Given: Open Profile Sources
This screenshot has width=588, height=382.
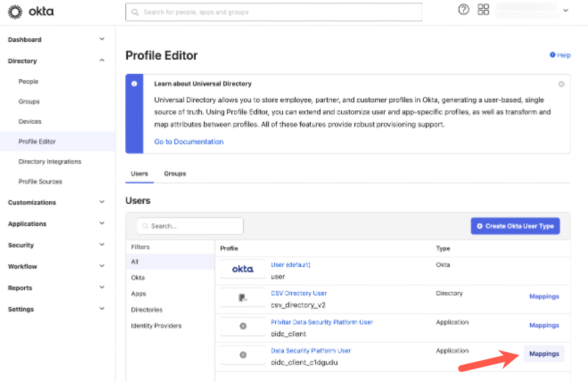Looking at the screenshot, I should pyautogui.click(x=40, y=182).
